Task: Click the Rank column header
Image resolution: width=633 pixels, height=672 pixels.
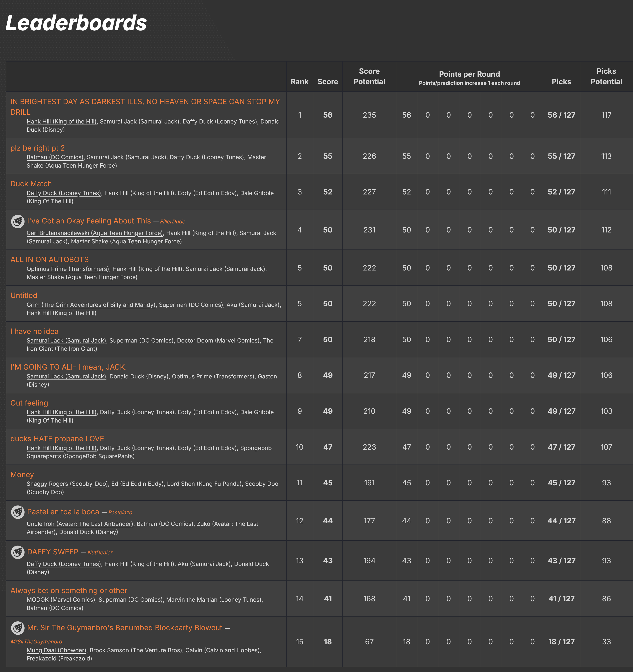Action: (299, 81)
